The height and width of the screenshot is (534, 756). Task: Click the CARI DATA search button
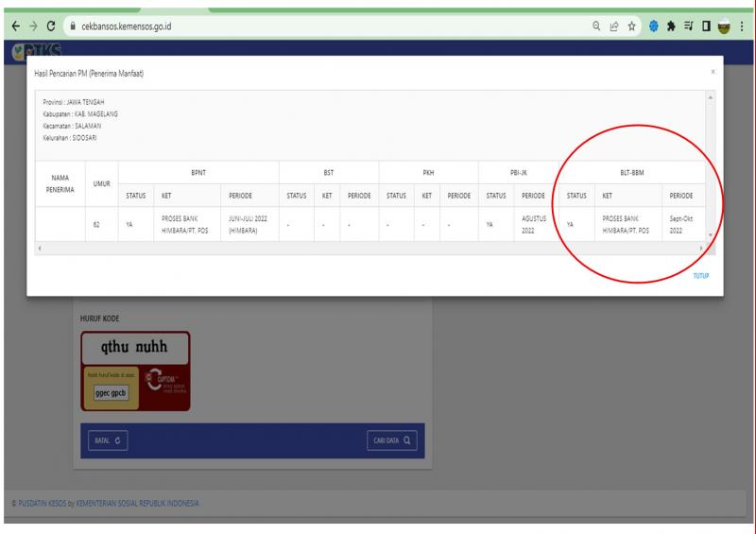389,439
